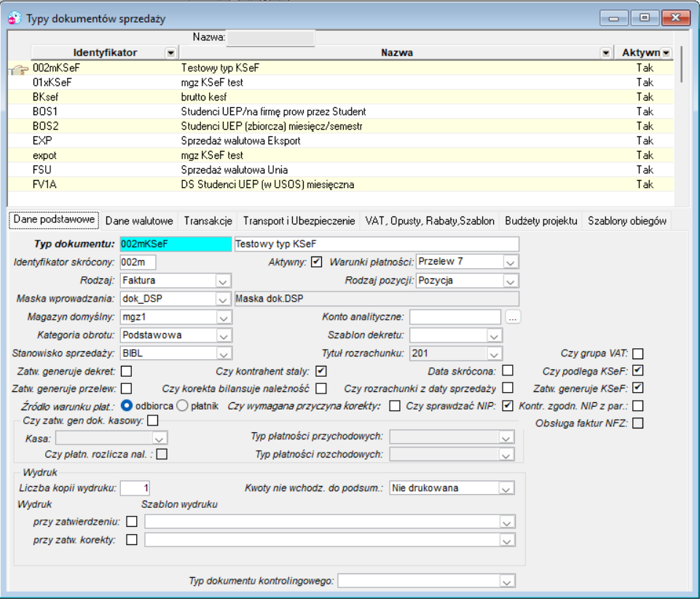
Task: Open Identyfikator column filter arrow
Action: click(x=170, y=53)
